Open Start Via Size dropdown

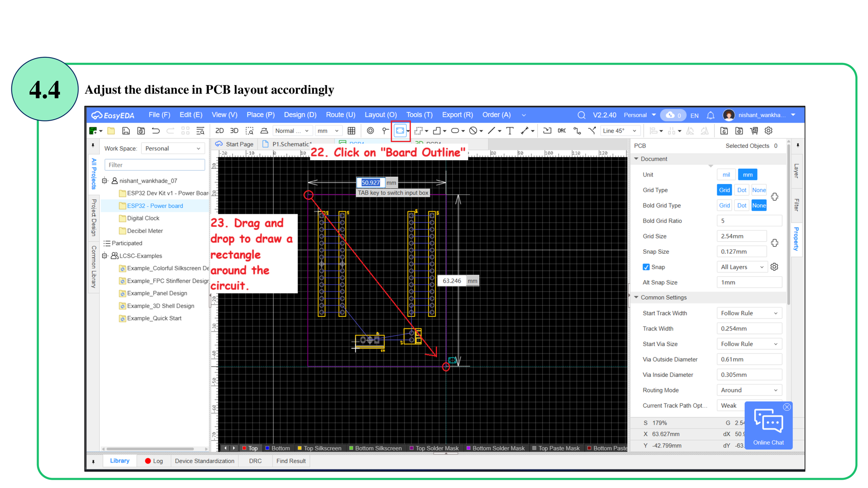tap(749, 344)
